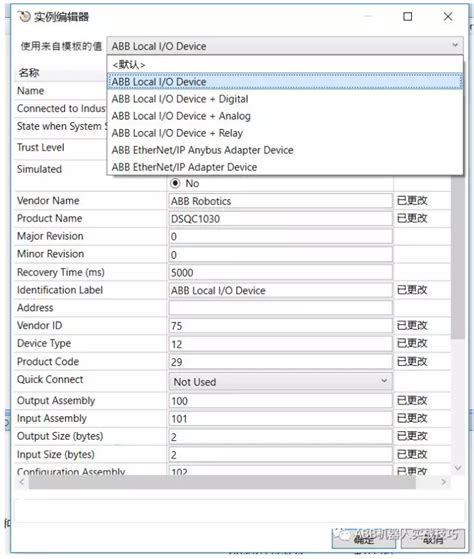Click the scroll right arrow
This screenshot has height=559, width=474.
coord(443,482)
